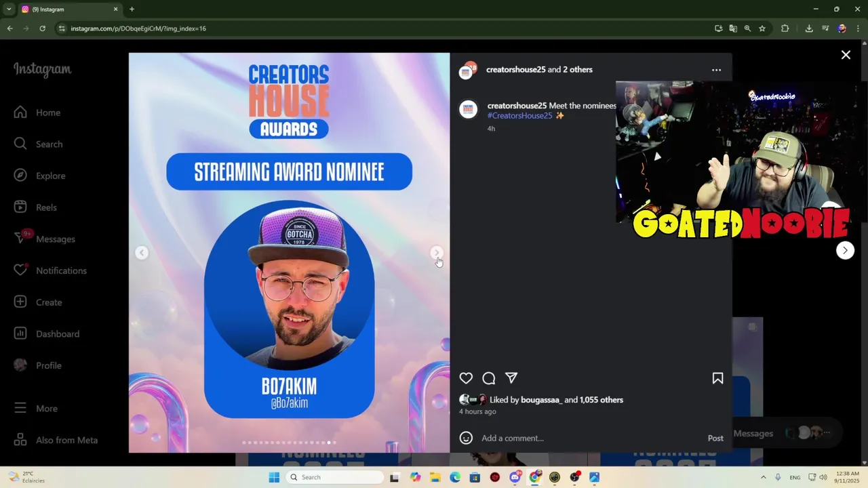Viewport: 868px width, 488px height.
Task: Open the weather widget on taskbar
Action: point(27,477)
